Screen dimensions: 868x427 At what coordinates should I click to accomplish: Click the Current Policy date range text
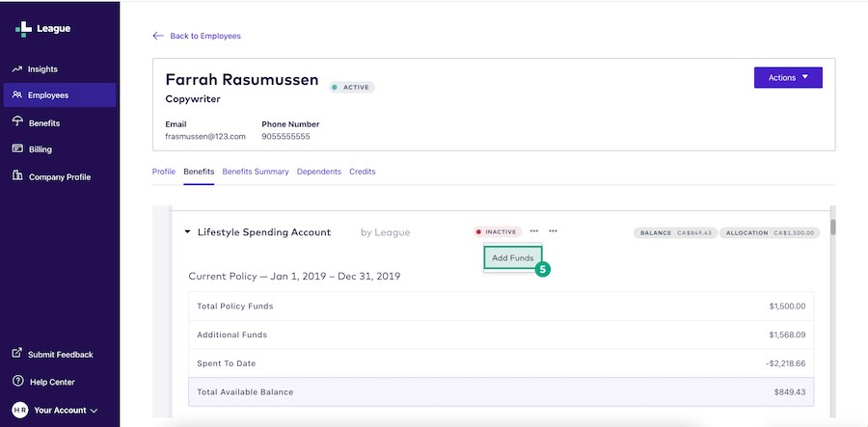(294, 276)
